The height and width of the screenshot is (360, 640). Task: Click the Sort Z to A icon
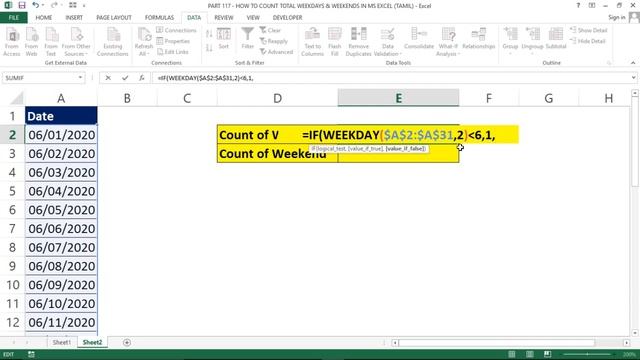point(209,48)
